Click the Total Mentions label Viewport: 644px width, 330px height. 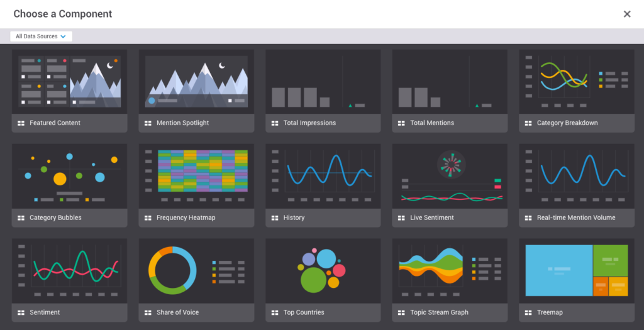tap(431, 123)
